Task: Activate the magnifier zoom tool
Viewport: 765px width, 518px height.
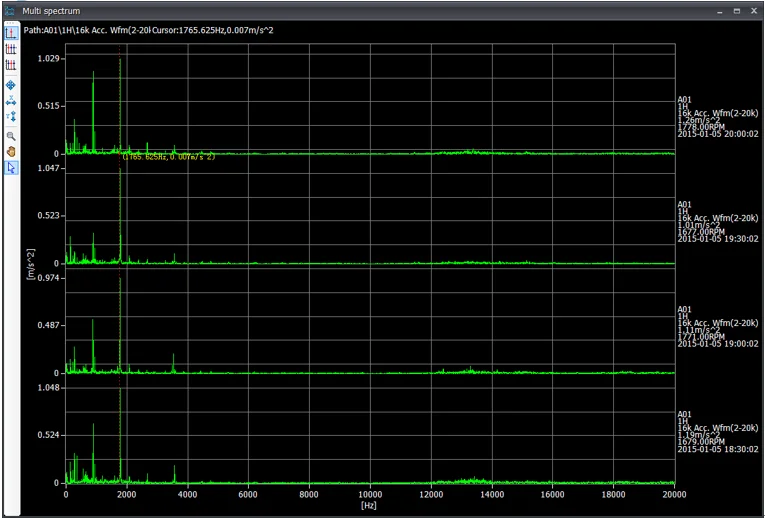Action: coord(11,135)
